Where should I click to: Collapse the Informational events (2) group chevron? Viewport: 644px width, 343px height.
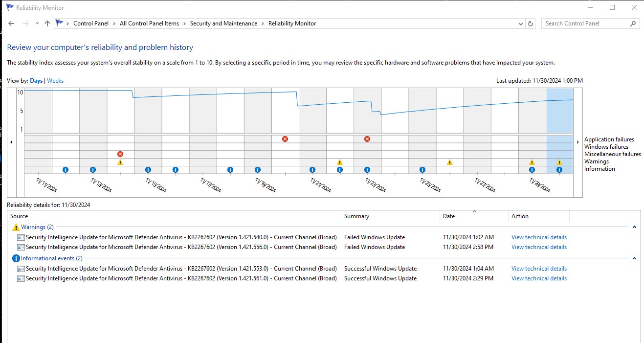[634, 258]
